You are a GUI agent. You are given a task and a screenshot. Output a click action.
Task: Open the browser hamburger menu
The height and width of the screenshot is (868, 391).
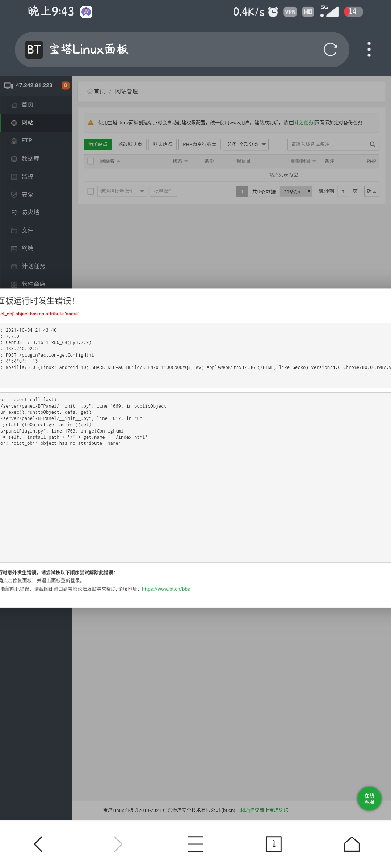195,844
